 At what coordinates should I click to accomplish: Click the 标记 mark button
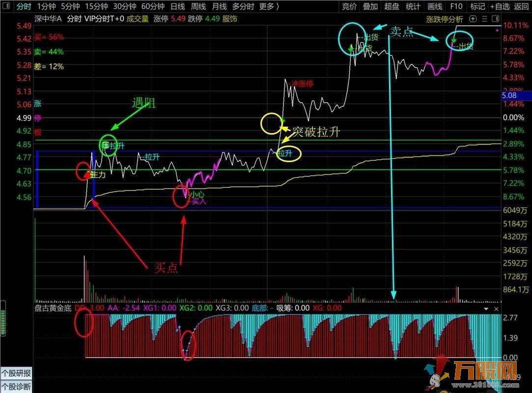tap(477, 6)
